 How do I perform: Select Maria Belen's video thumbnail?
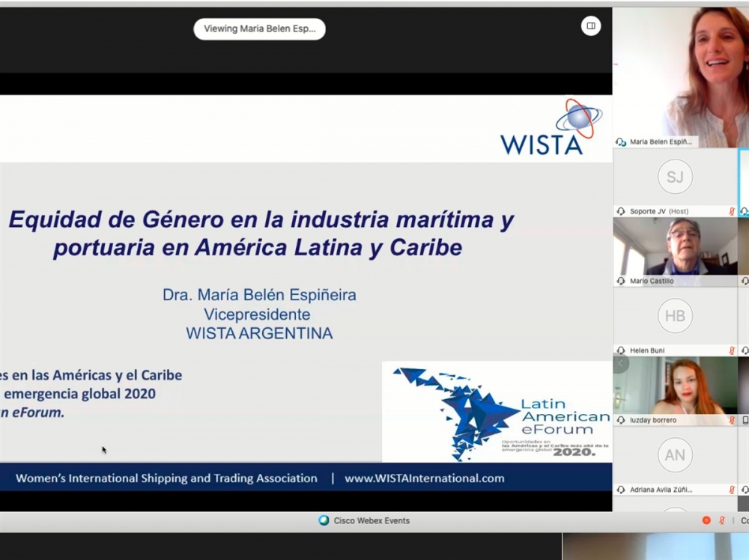[x=681, y=77]
